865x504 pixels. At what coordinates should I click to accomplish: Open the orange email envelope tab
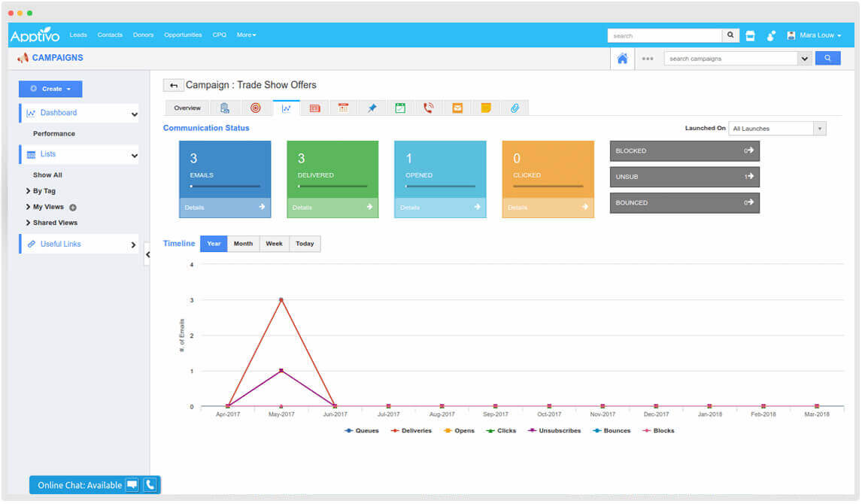point(457,108)
